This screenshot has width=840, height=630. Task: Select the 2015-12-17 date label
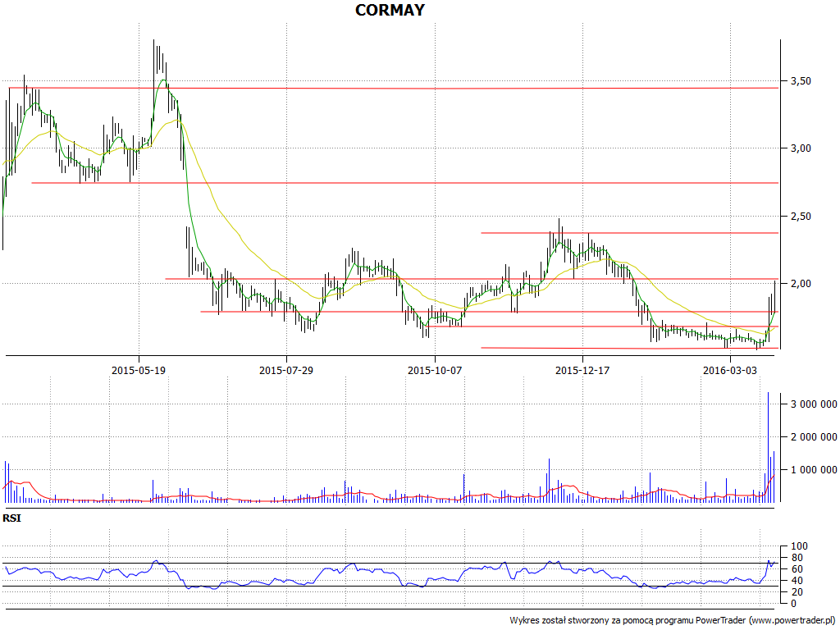coord(582,370)
